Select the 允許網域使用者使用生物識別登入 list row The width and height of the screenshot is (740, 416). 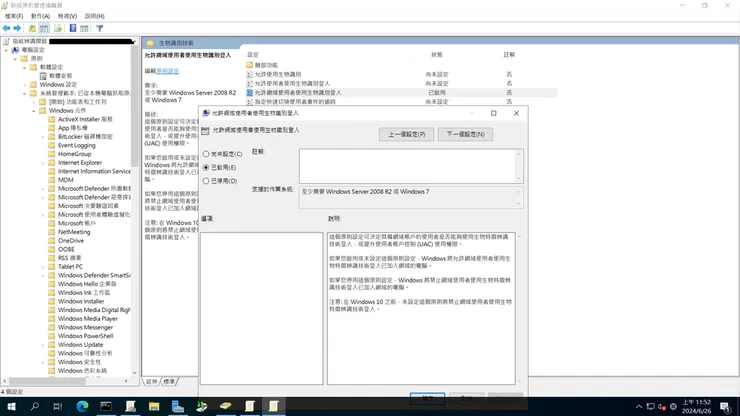[x=401, y=93]
